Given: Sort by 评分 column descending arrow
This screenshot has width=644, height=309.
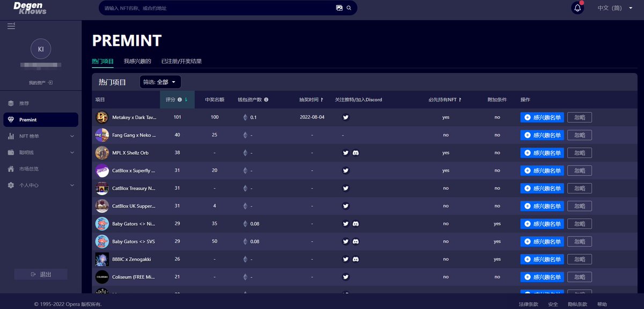Looking at the screenshot, I should click(x=186, y=99).
